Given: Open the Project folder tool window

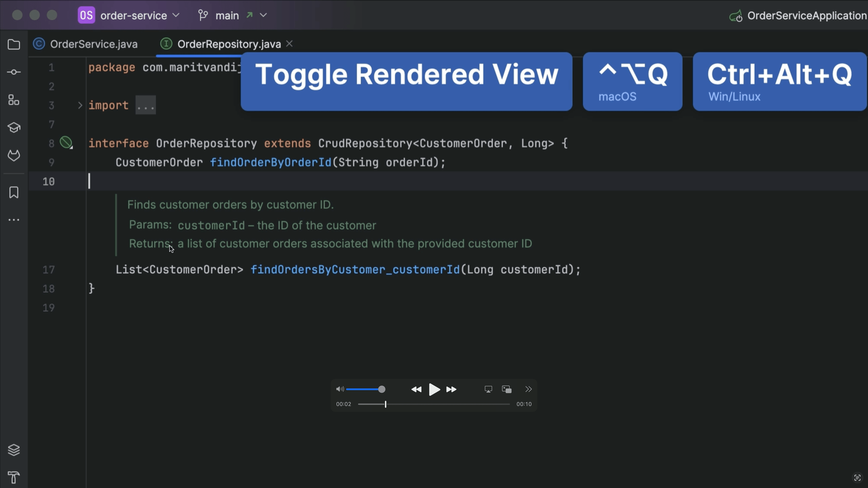Looking at the screenshot, I should (x=14, y=45).
